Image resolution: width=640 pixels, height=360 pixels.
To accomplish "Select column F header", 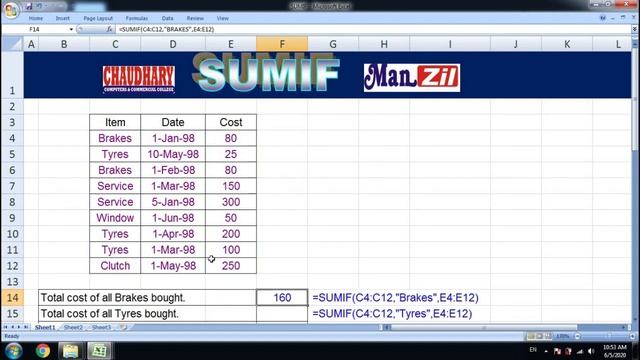I will (x=282, y=44).
